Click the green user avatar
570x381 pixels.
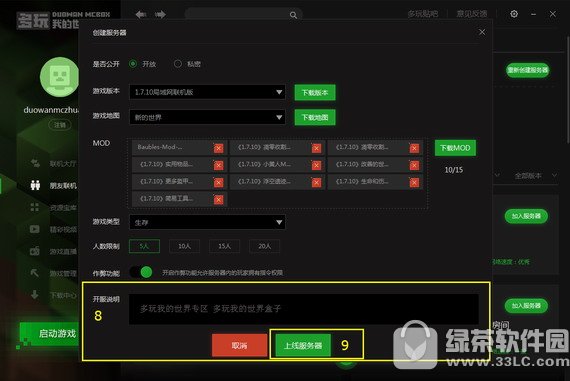(59, 77)
